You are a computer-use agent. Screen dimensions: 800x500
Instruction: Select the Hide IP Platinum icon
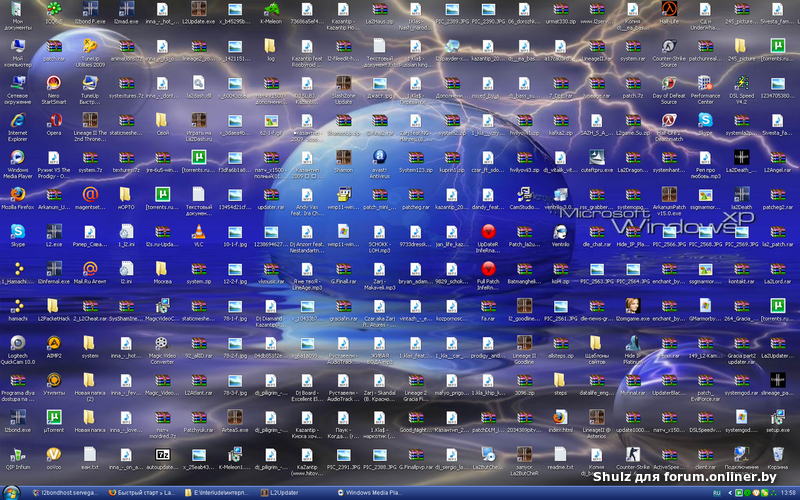coord(633,343)
